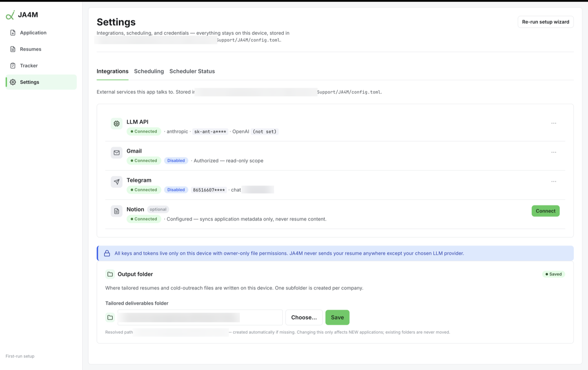Click the Tailored deliverables folder label
The width and height of the screenshot is (588, 370).
[137, 303]
